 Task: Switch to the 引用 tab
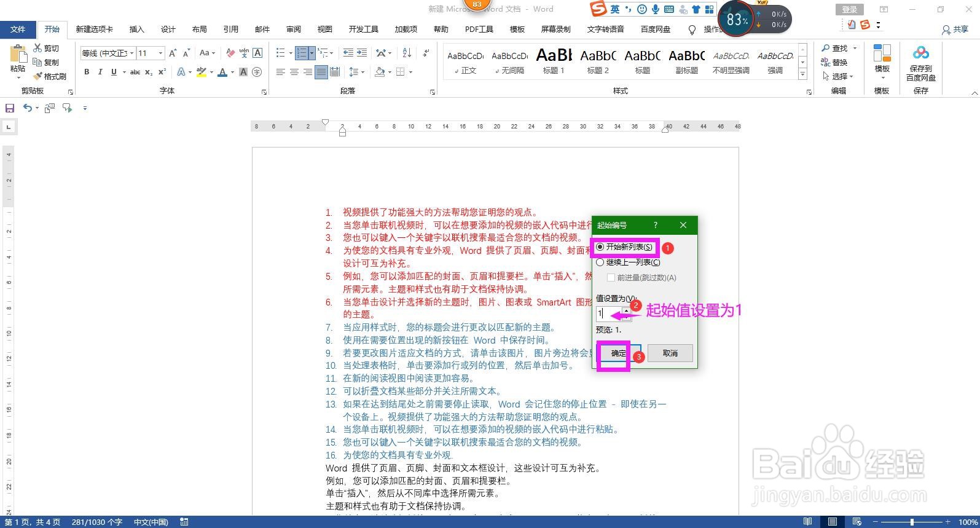tap(230, 29)
